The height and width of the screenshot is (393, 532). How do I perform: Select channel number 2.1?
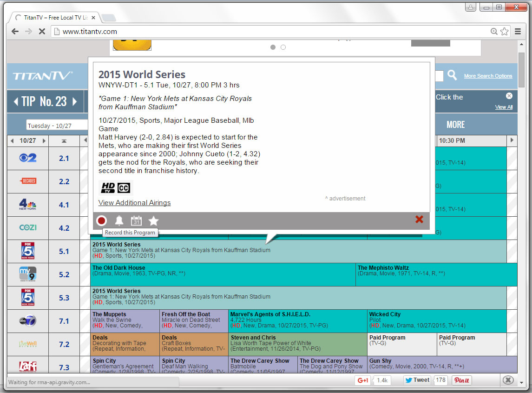tap(64, 158)
